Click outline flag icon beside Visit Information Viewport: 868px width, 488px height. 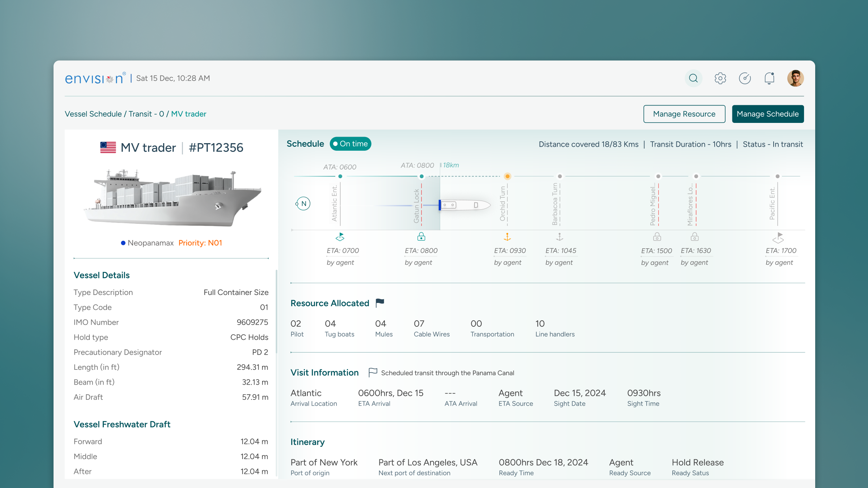click(x=373, y=372)
